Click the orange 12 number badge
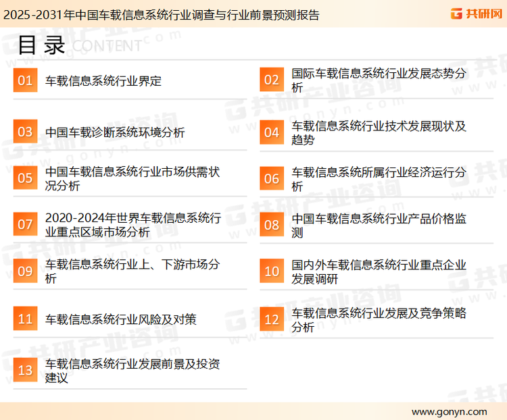The width and height of the screenshot is (507, 420). 272,319
